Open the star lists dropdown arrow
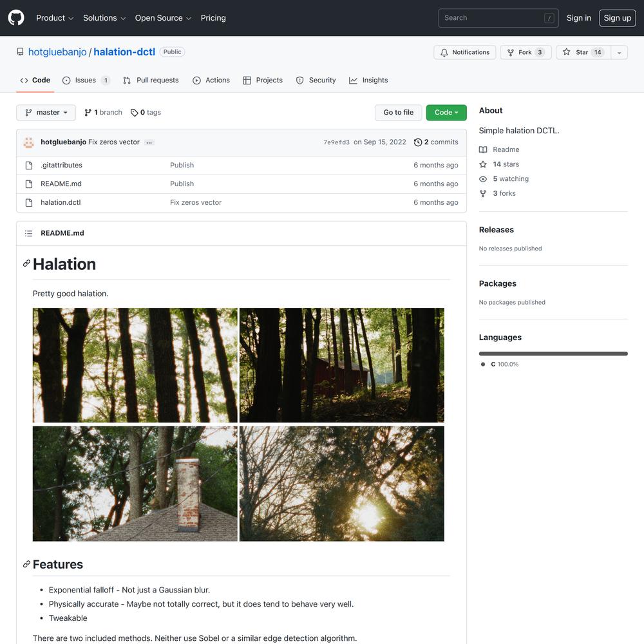Viewport: 644px width, 644px height. tap(620, 53)
